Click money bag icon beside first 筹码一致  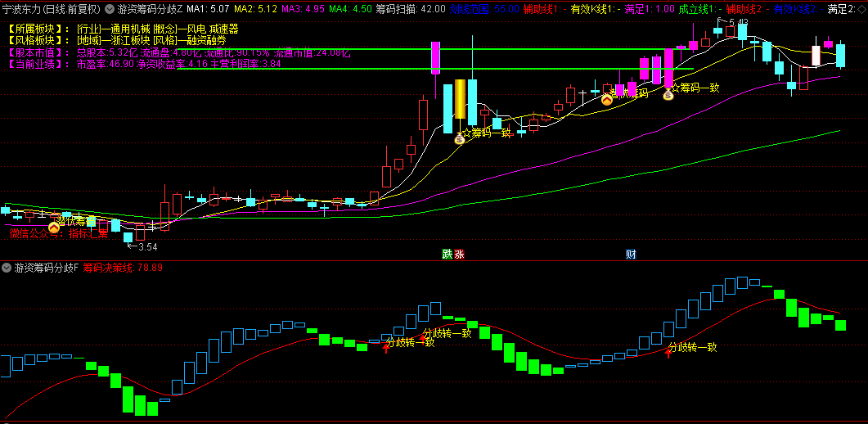(460, 138)
